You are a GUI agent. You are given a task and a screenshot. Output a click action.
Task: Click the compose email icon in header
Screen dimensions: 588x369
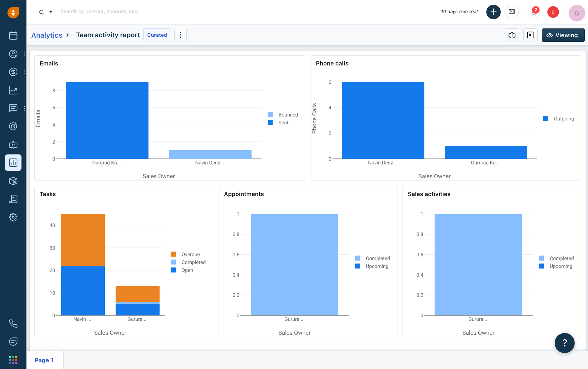click(512, 12)
